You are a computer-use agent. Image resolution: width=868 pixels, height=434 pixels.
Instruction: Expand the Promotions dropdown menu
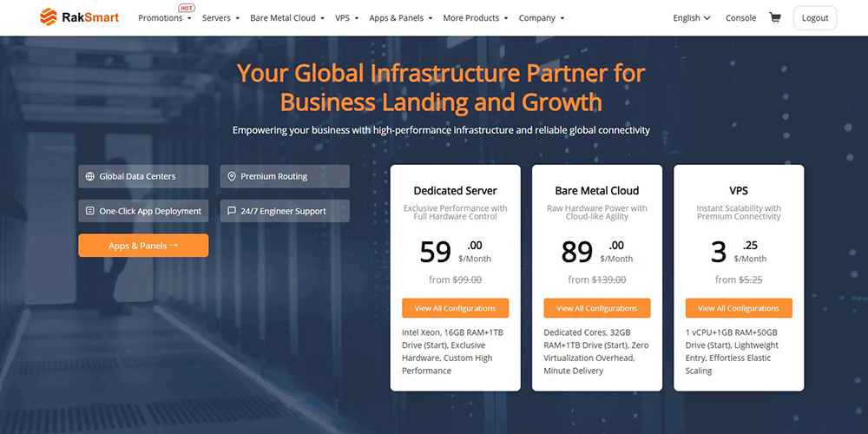tap(165, 18)
